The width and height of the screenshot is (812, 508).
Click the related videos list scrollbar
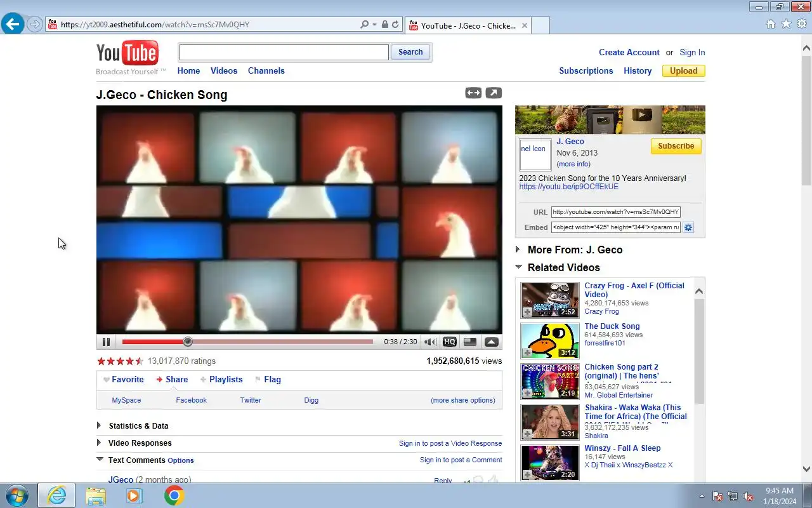699,351
